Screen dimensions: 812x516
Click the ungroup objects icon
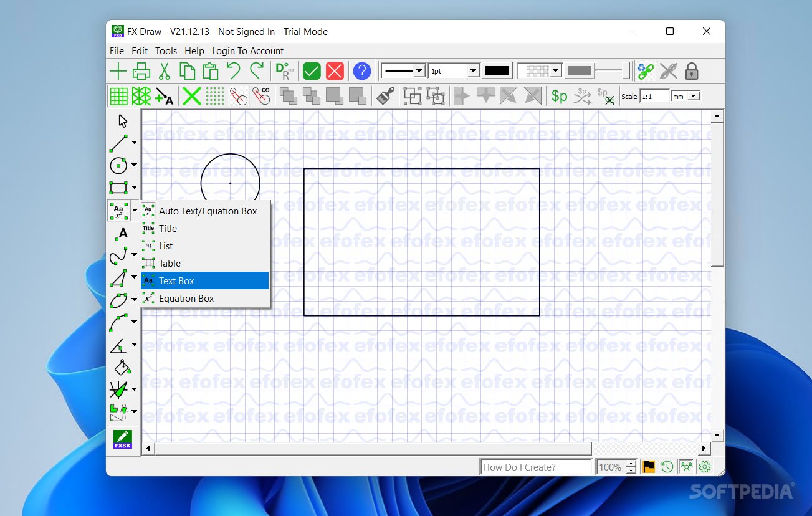click(436, 96)
